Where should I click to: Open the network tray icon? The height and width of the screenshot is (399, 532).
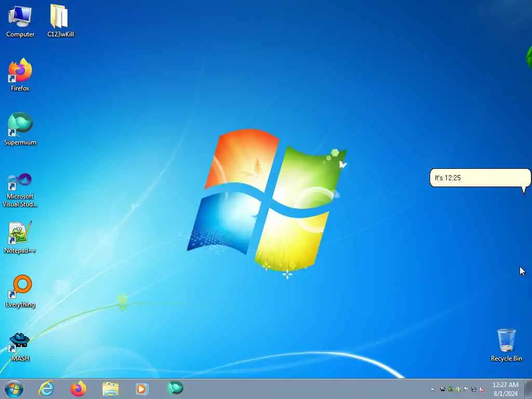(x=474, y=389)
